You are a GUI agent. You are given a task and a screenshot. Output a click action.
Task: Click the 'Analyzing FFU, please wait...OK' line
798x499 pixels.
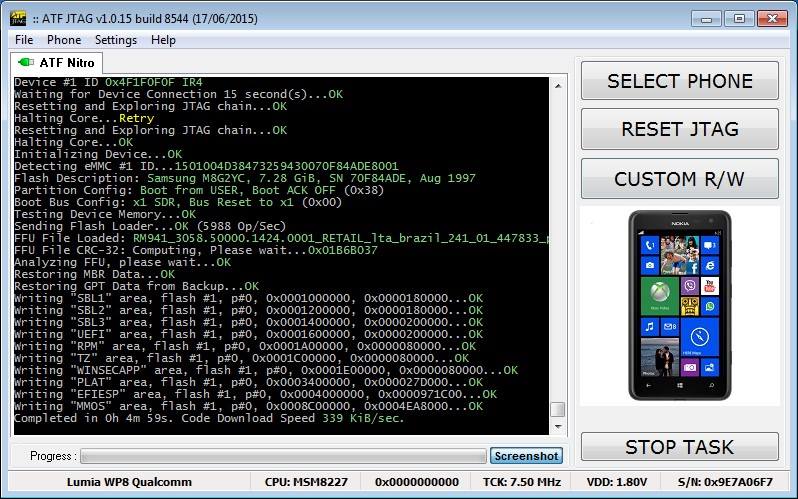(123, 262)
